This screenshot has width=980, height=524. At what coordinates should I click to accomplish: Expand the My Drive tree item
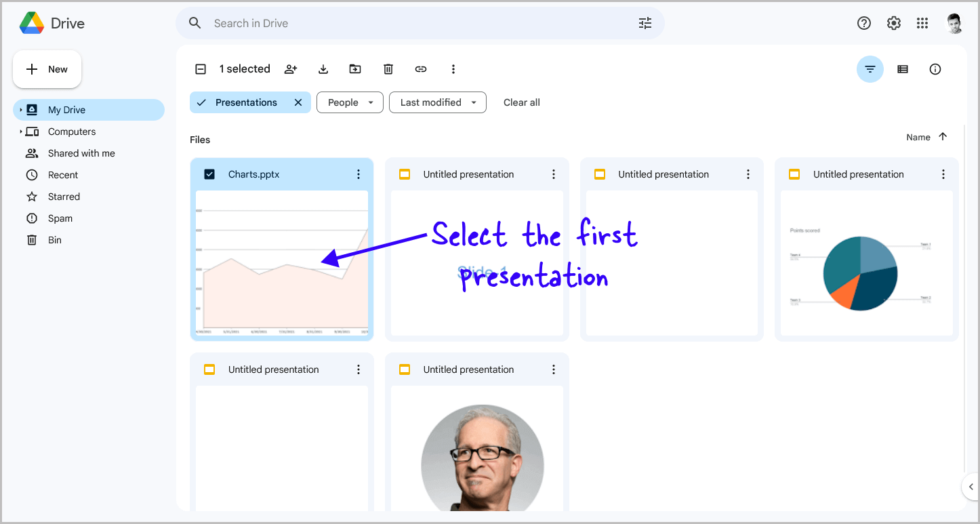[20, 109]
